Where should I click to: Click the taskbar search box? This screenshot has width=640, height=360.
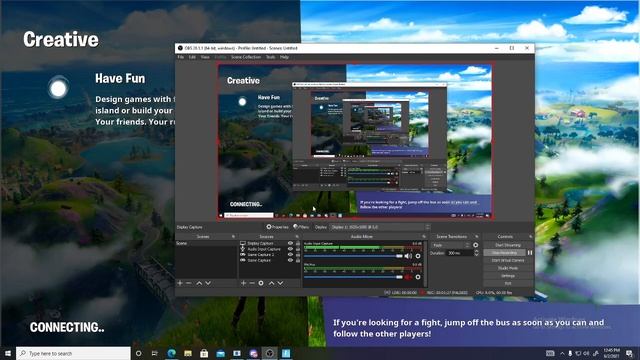click(x=73, y=353)
